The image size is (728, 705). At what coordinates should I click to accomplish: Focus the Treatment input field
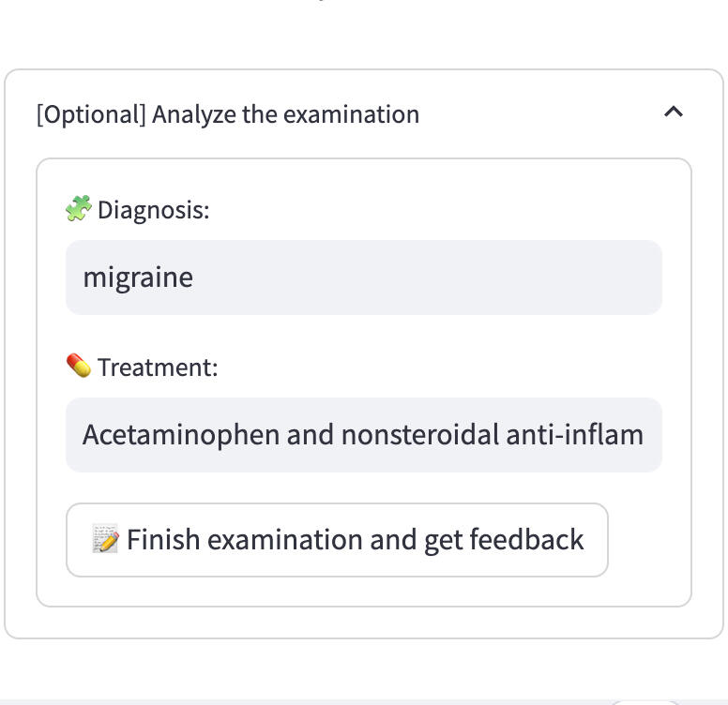(363, 435)
